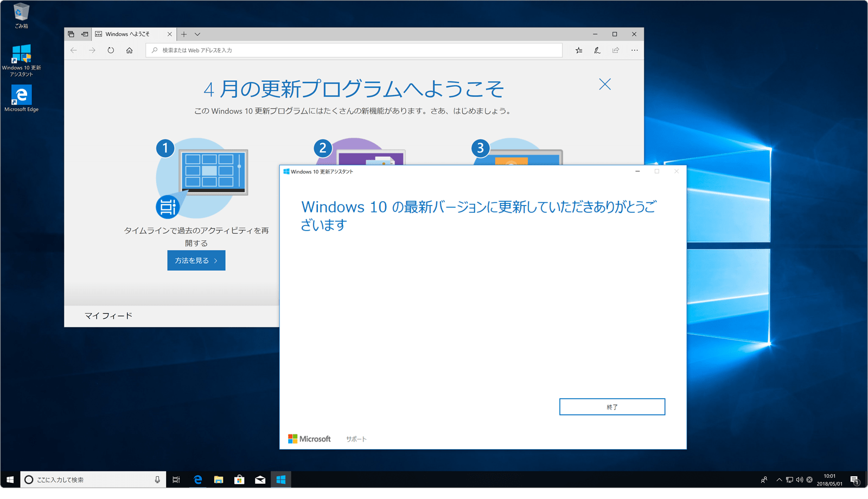Click Edge forward navigation arrow
868x499 pixels.
click(92, 50)
